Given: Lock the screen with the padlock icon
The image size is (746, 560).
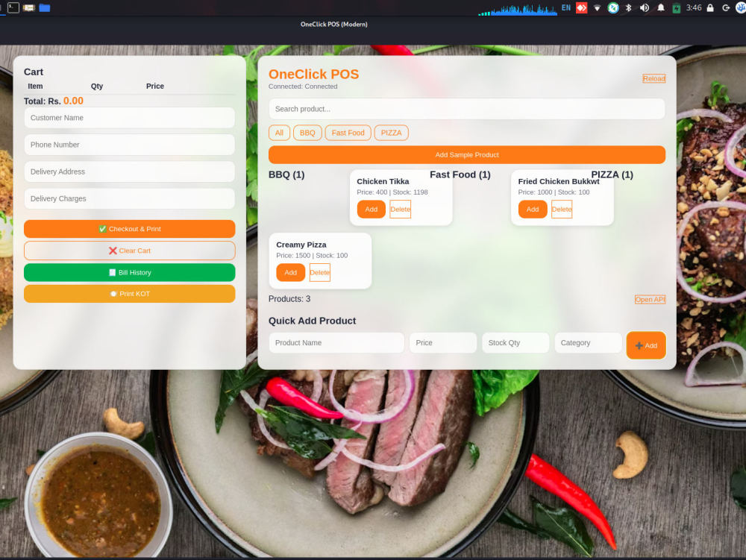Looking at the screenshot, I should [710, 7].
